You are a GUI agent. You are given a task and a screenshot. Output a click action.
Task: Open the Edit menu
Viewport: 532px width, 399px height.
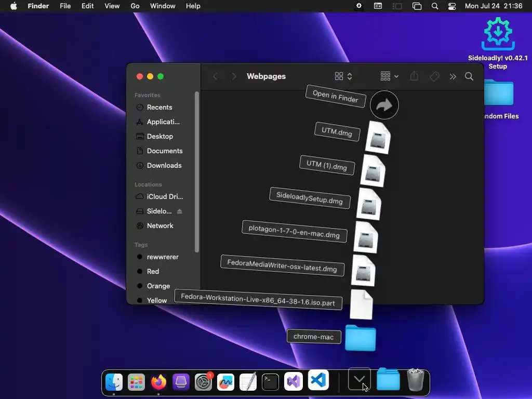click(x=87, y=6)
